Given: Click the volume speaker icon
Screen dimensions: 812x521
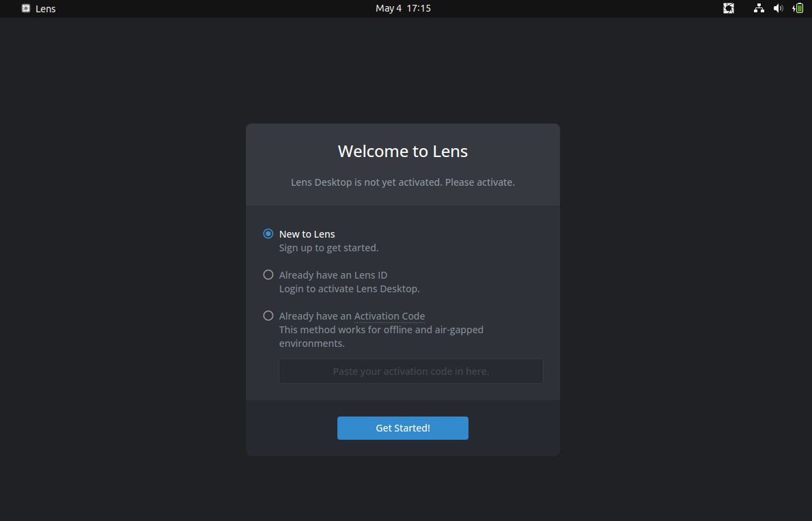Looking at the screenshot, I should pos(778,8).
